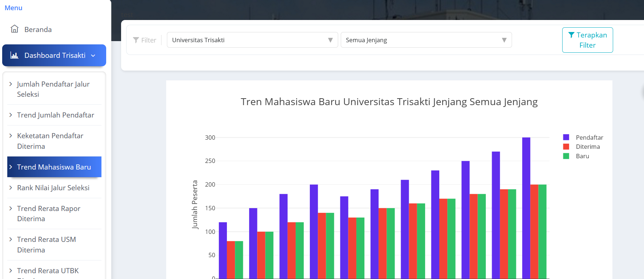Click the Pendaftar legend label

[x=589, y=137]
